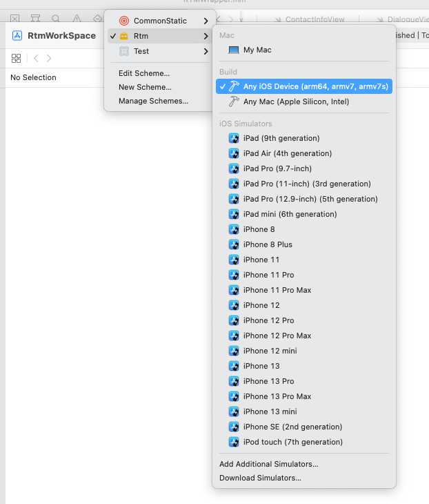The height and width of the screenshot is (504, 429).
Task: Select the CommonStatic scheme
Action: (x=159, y=21)
